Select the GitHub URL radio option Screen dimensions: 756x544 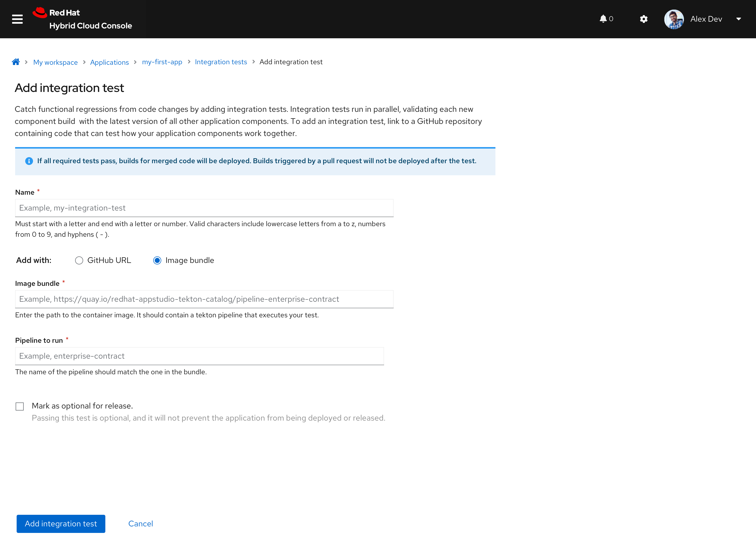tap(79, 260)
